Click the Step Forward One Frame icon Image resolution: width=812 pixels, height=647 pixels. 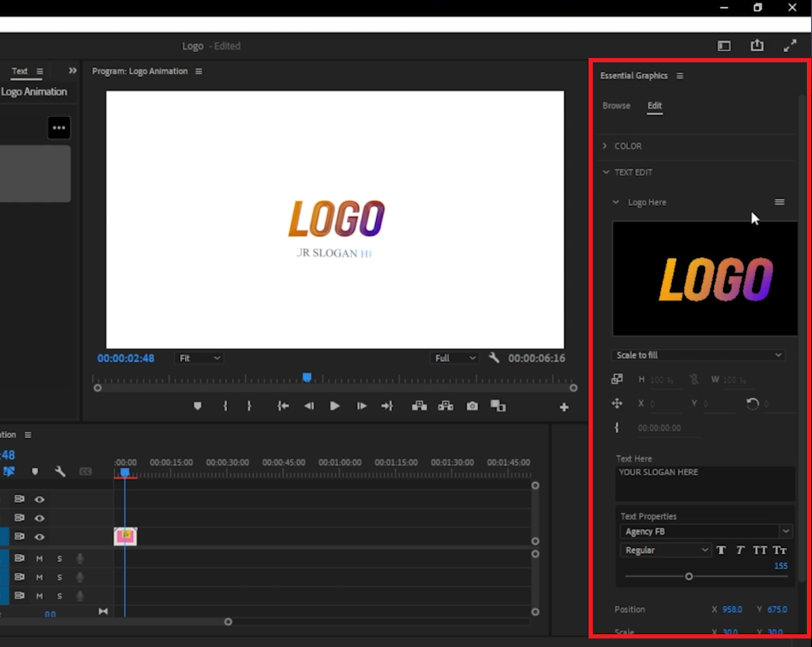tap(362, 406)
